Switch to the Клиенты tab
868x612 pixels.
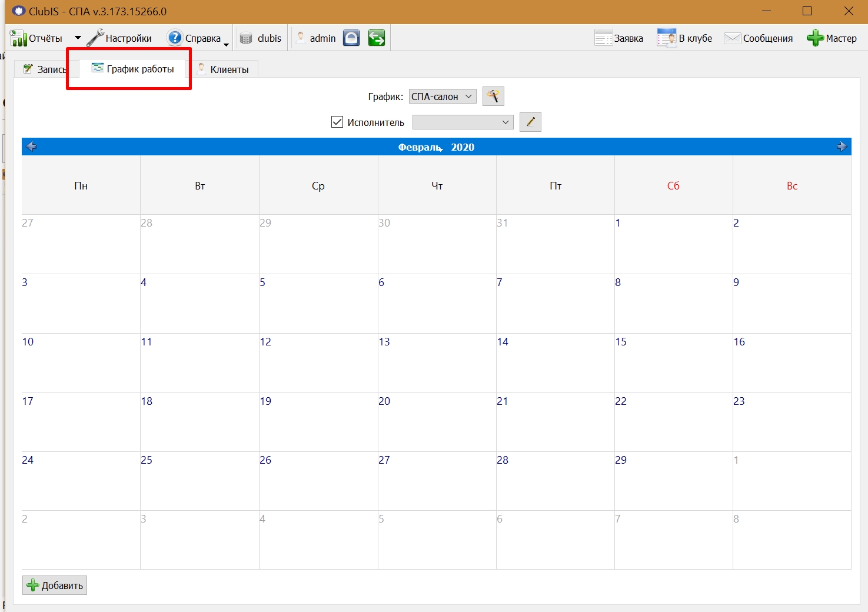pos(223,69)
